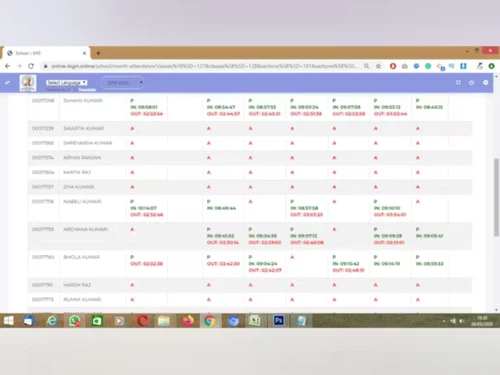Click the address bar URL
The width and height of the screenshot is (500, 375).
[x=204, y=66]
